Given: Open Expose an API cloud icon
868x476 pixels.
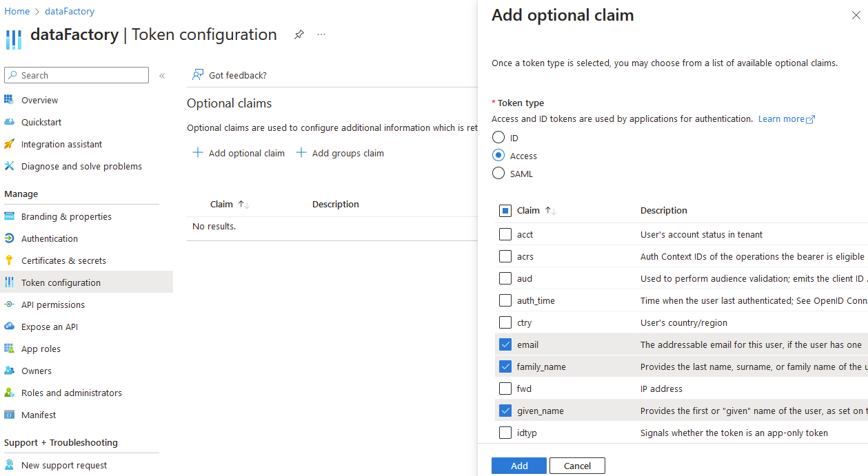Looking at the screenshot, I should coord(9,327).
